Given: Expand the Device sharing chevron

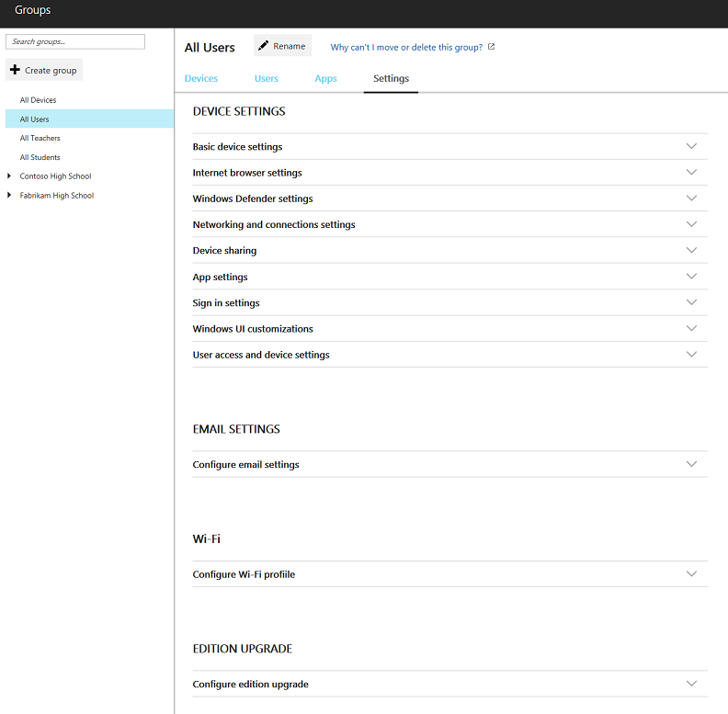Looking at the screenshot, I should pyautogui.click(x=691, y=250).
